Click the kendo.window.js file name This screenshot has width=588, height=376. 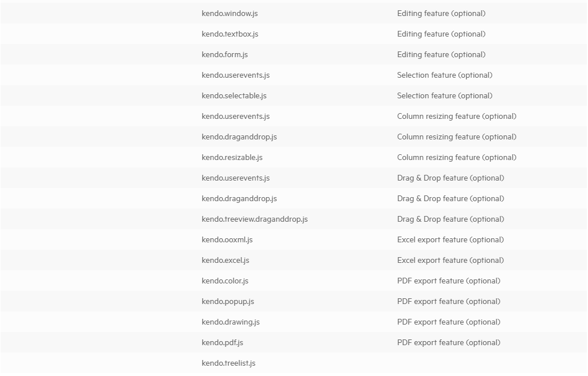coord(229,14)
